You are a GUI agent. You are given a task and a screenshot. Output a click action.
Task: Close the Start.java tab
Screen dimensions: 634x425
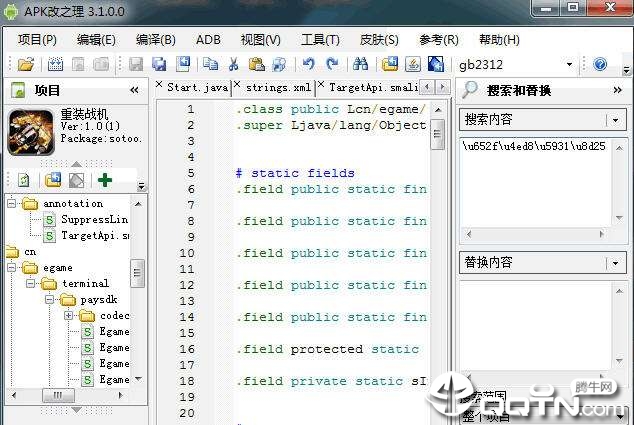coord(159,84)
